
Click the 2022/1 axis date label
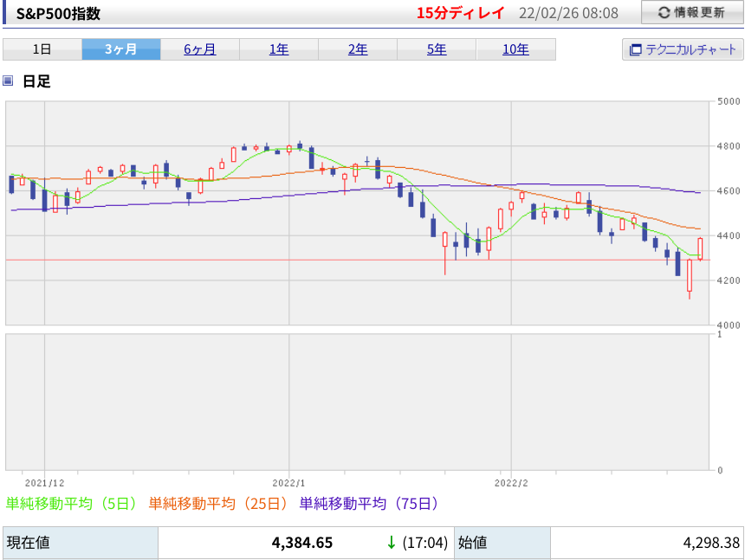pyautogui.click(x=288, y=483)
